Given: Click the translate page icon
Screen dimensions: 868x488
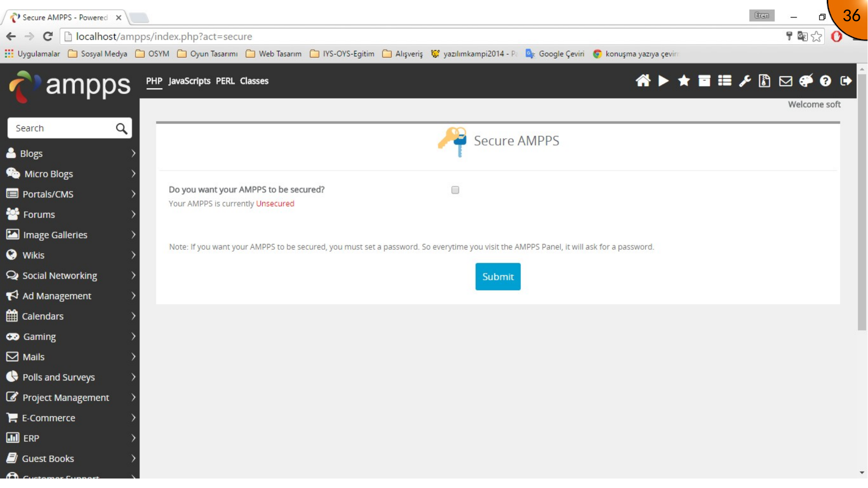Looking at the screenshot, I should point(802,37).
